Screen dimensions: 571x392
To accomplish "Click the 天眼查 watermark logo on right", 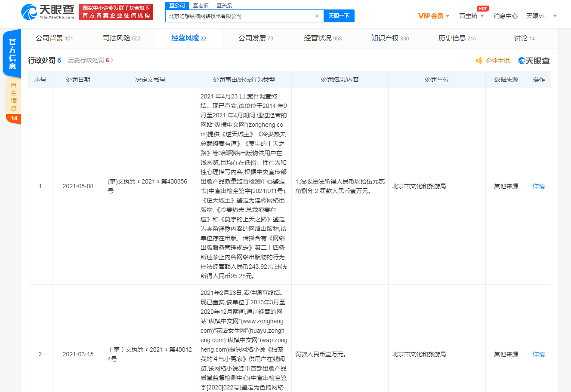I will point(534,61).
